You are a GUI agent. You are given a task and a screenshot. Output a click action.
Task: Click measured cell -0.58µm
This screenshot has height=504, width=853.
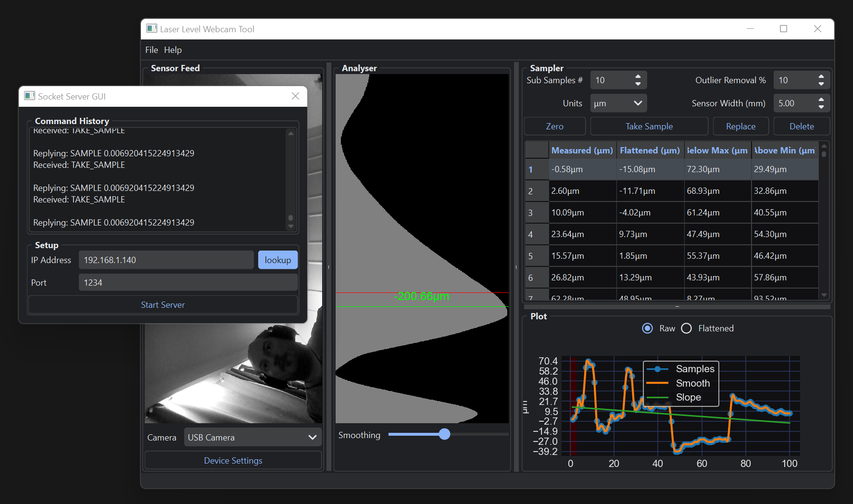point(583,169)
